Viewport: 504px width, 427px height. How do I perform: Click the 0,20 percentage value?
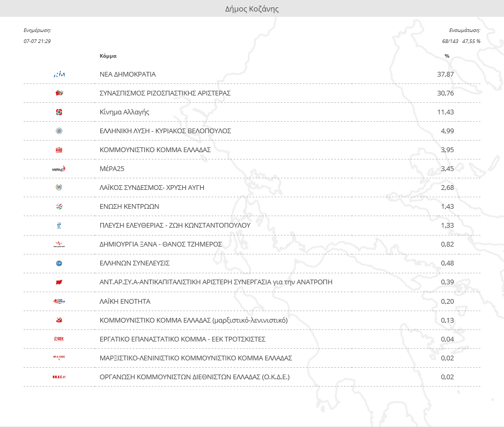point(447,302)
